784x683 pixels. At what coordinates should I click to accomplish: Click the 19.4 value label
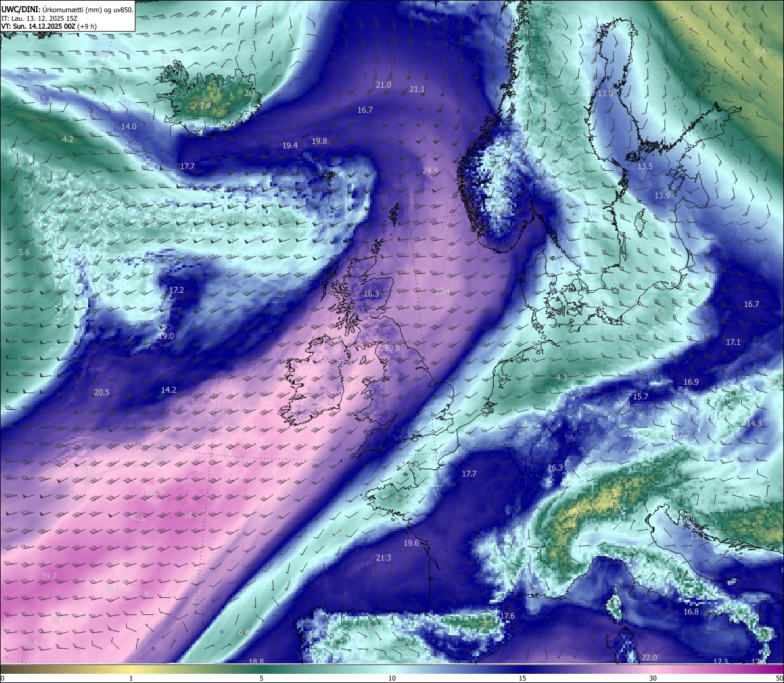pos(290,145)
